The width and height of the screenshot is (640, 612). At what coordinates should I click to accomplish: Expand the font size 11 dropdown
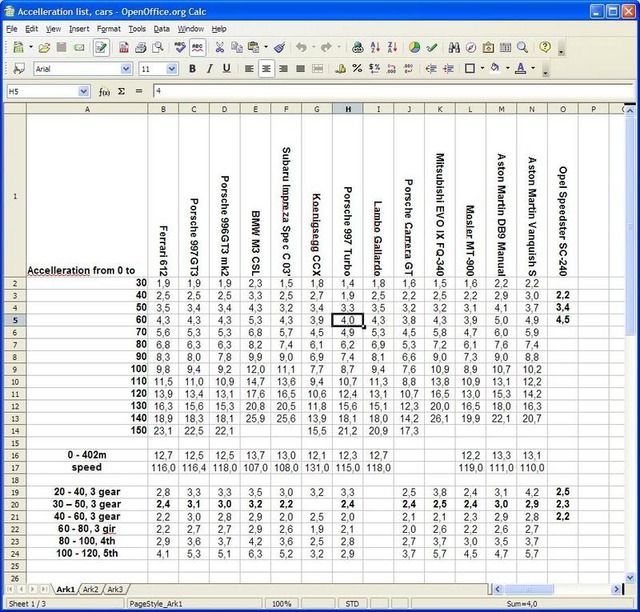[x=172, y=69]
